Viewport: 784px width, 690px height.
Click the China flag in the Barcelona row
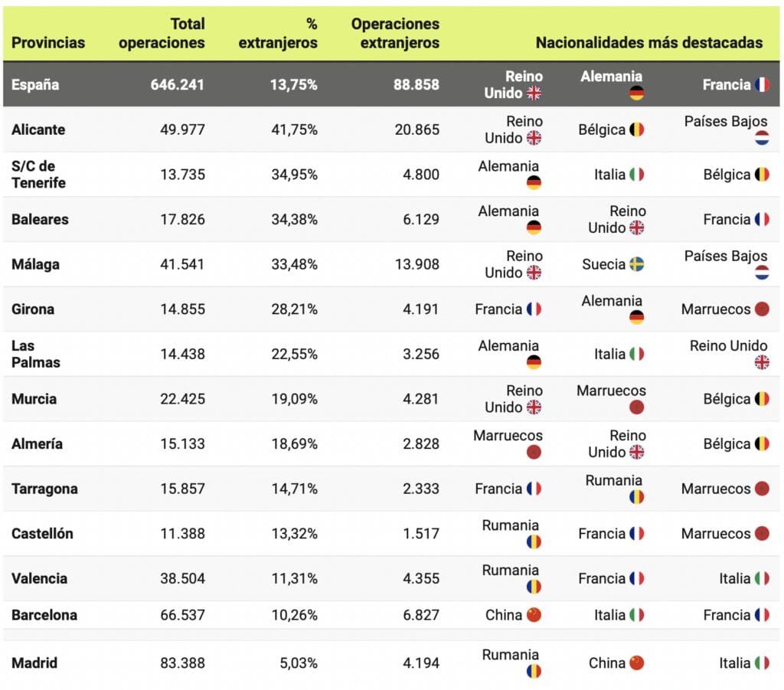pyautogui.click(x=534, y=615)
